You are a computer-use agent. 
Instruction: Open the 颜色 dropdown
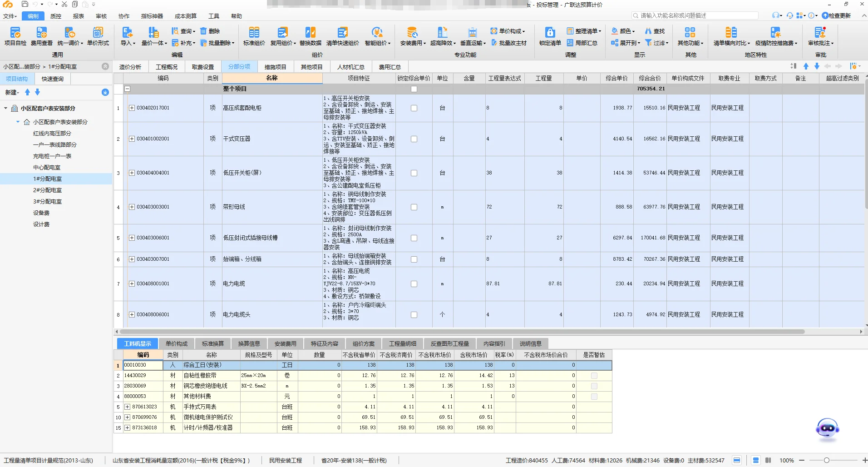[x=623, y=31]
